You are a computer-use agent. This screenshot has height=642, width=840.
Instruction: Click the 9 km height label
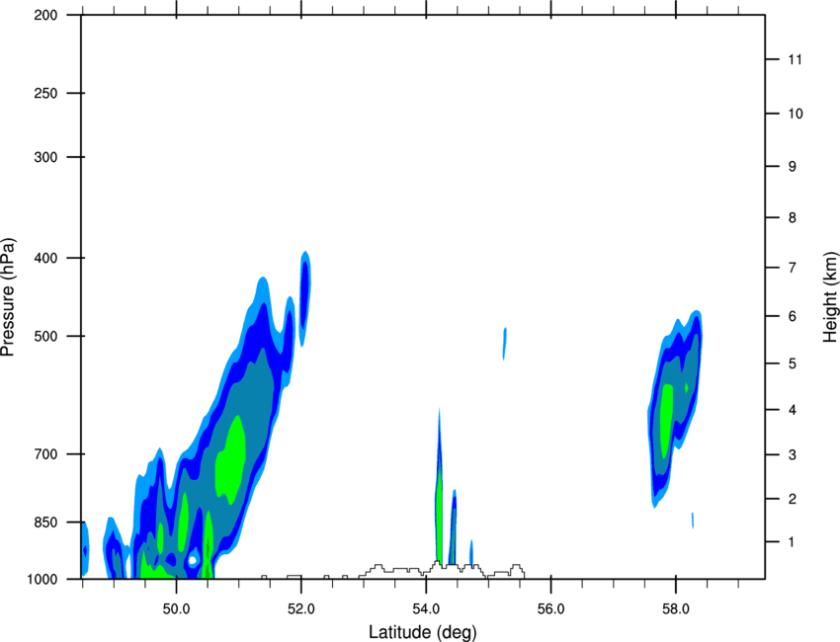793,167
